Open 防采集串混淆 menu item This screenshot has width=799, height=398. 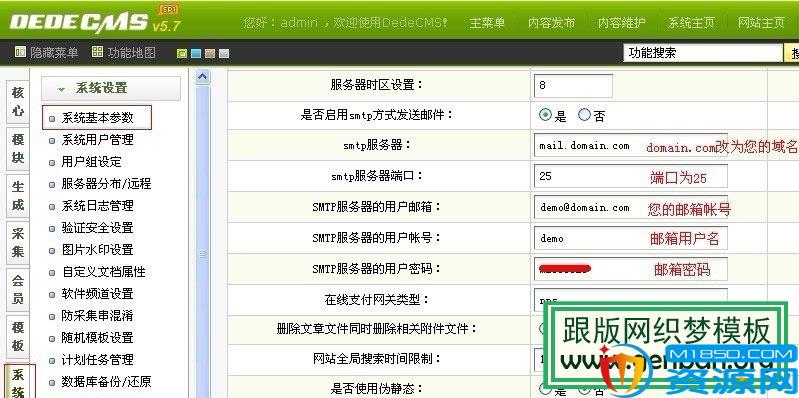97,315
